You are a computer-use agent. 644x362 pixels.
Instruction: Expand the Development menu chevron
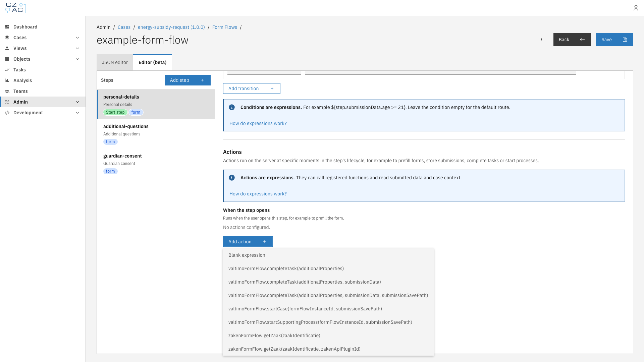pos(77,113)
